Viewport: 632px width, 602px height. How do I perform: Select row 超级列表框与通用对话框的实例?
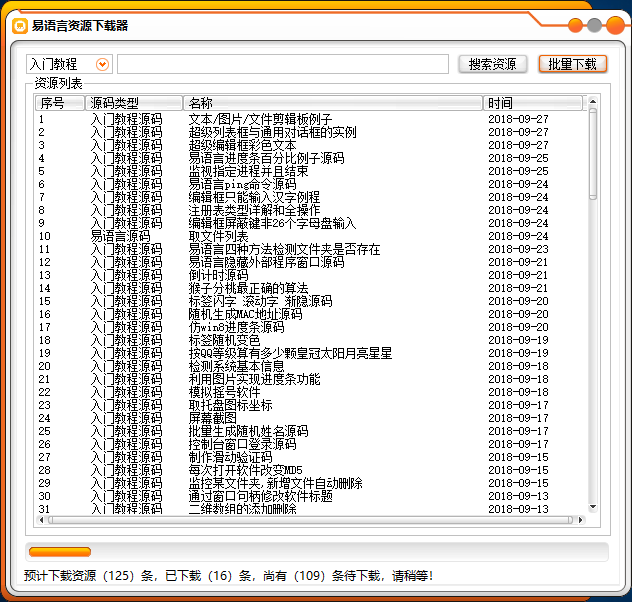[272, 132]
